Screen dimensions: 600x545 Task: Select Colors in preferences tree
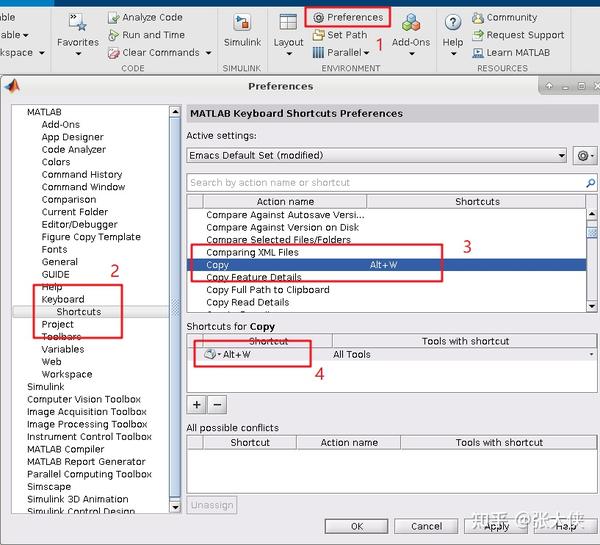click(56, 162)
